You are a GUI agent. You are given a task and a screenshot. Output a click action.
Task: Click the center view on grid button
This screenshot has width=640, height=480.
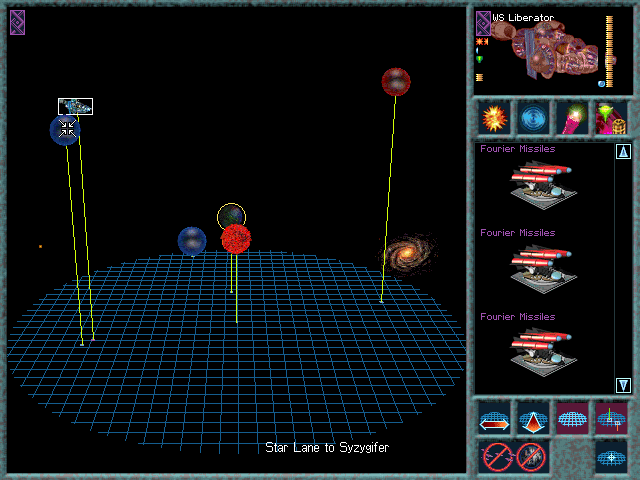click(611, 457)
